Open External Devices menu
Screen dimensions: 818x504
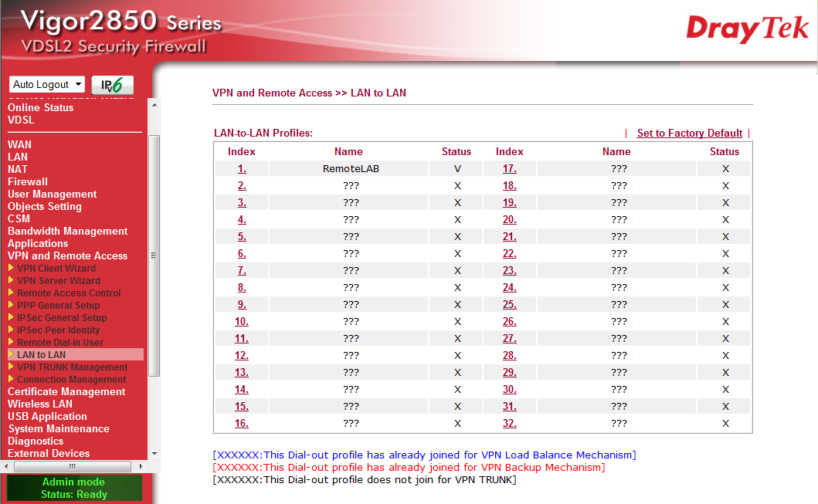[49, 453]
